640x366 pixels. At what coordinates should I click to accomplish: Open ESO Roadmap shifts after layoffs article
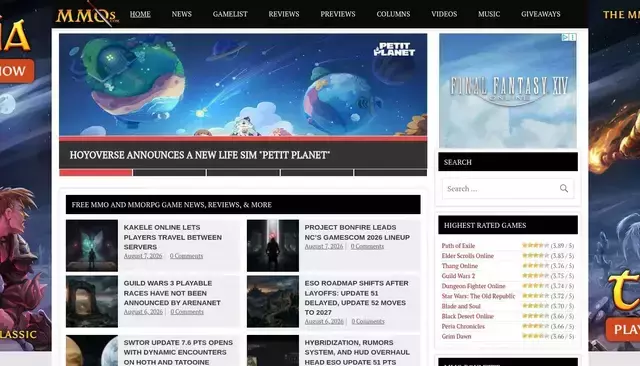[x=356, y=298]
